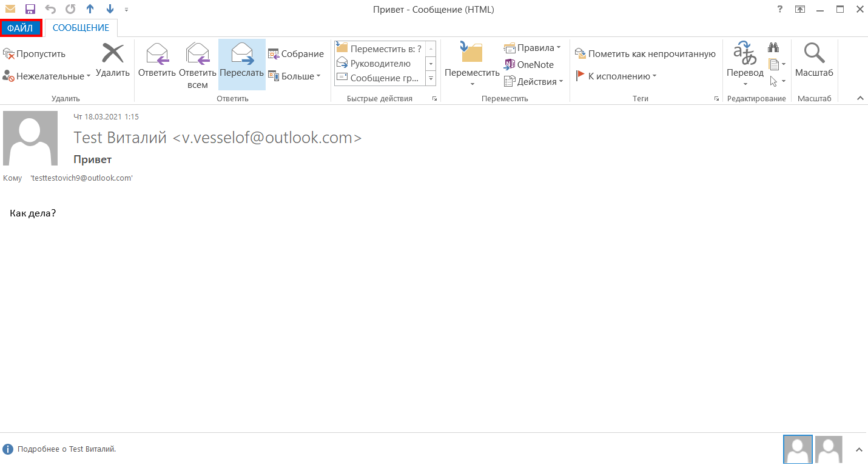Click the Help question mark icon

pos(779,9)
